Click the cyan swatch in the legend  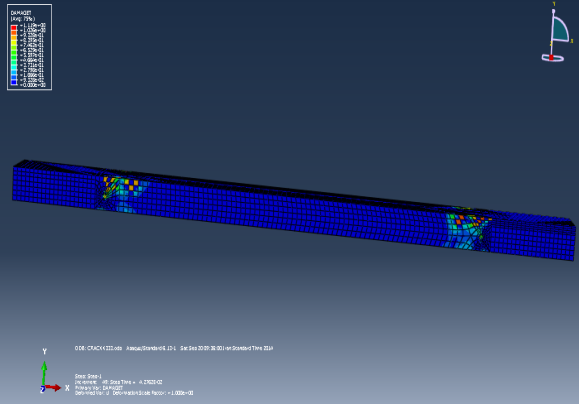click(x=14, y=68)
